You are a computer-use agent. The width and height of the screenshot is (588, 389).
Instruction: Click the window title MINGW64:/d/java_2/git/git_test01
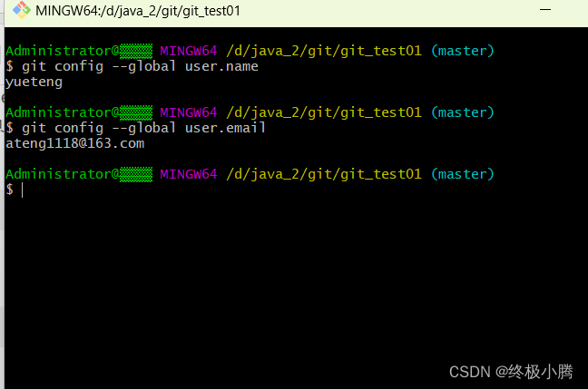pos(138,11)
